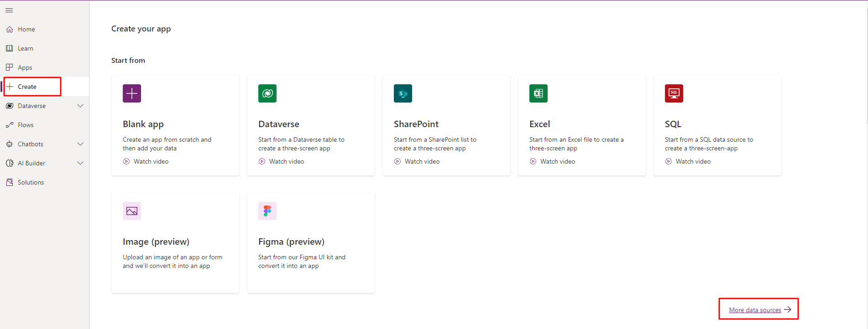
Task: Expand the Chatbots sidebar chevron
Action: (80, 144)
